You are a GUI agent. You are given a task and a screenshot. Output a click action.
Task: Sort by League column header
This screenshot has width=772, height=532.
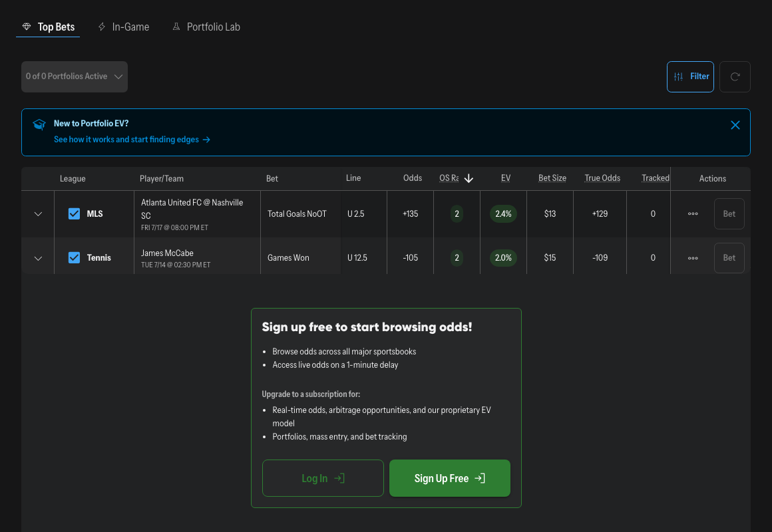73,179
